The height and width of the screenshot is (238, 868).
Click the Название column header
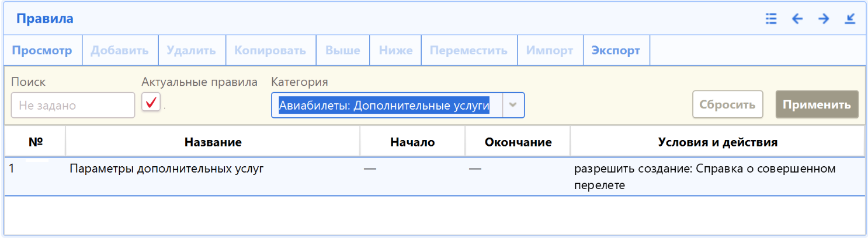pos(213,142)
